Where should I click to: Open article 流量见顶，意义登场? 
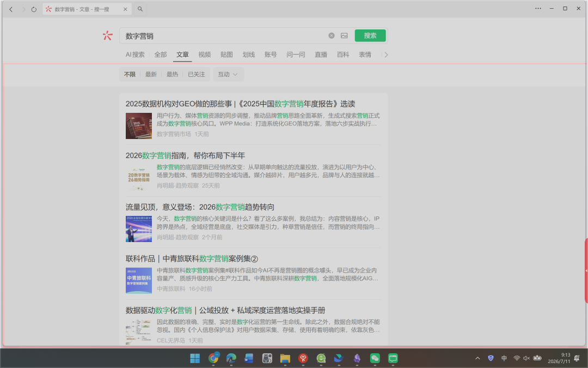point(200,207)
